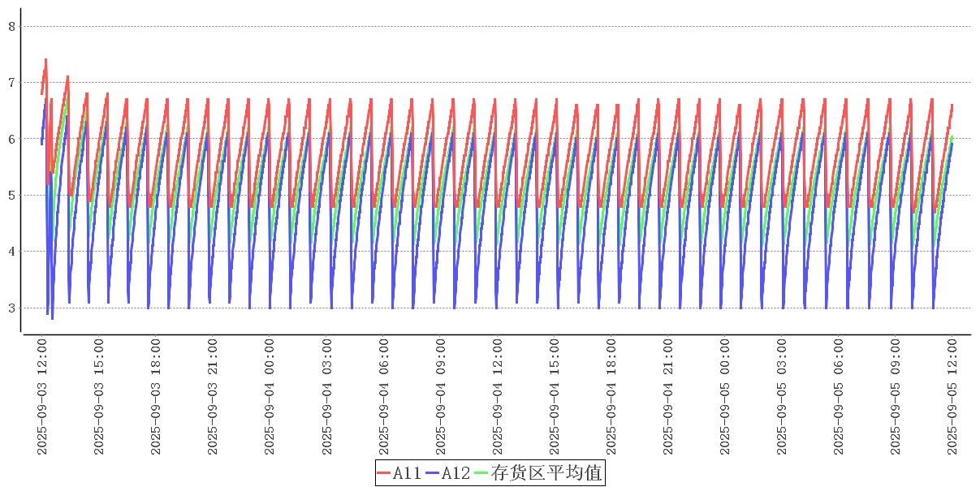980x487 pixels.
Task: Click the y-axis value 3 label
Action: pos(11,308)
